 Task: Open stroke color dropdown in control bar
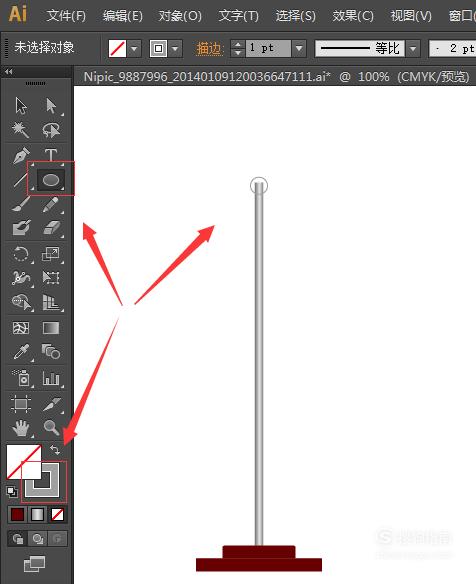175,48
